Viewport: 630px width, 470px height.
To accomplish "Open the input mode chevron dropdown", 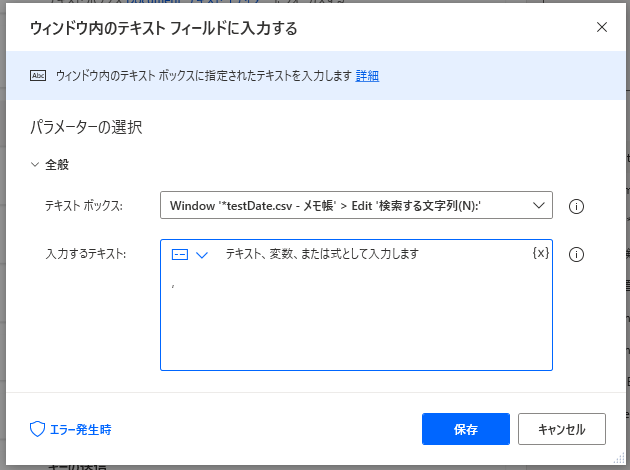I will pyautogui.click(x=202, y=255).
